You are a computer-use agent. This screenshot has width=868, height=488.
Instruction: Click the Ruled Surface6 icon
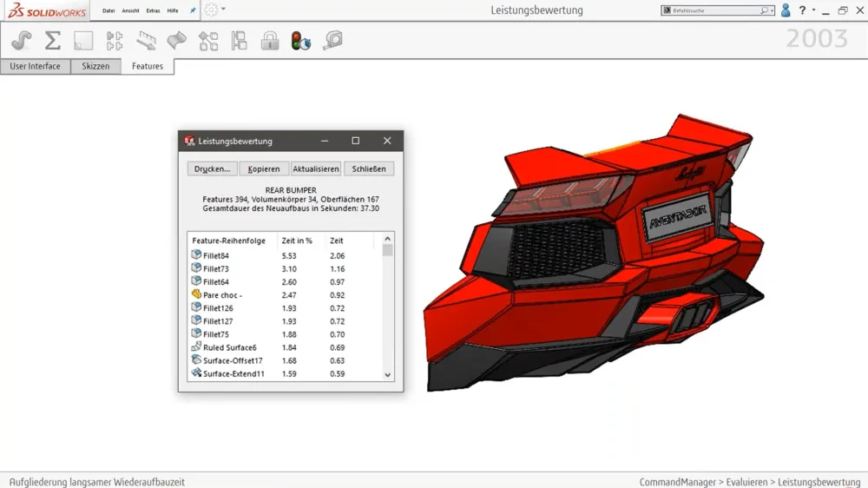[196, 346]
